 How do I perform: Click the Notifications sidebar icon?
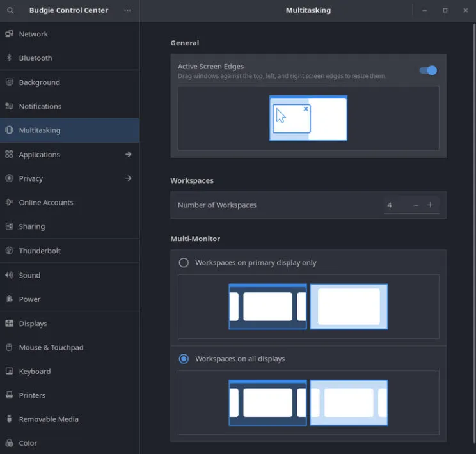click(9, 106)
